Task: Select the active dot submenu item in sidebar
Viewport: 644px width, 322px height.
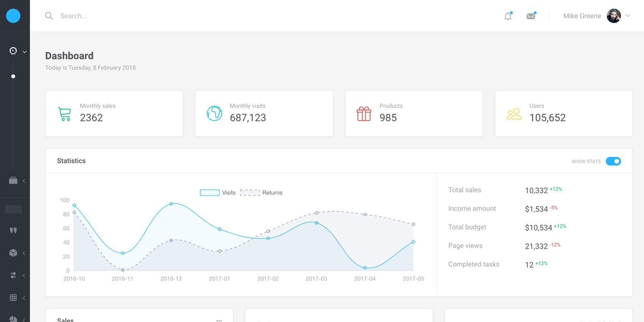Action: 13,76
